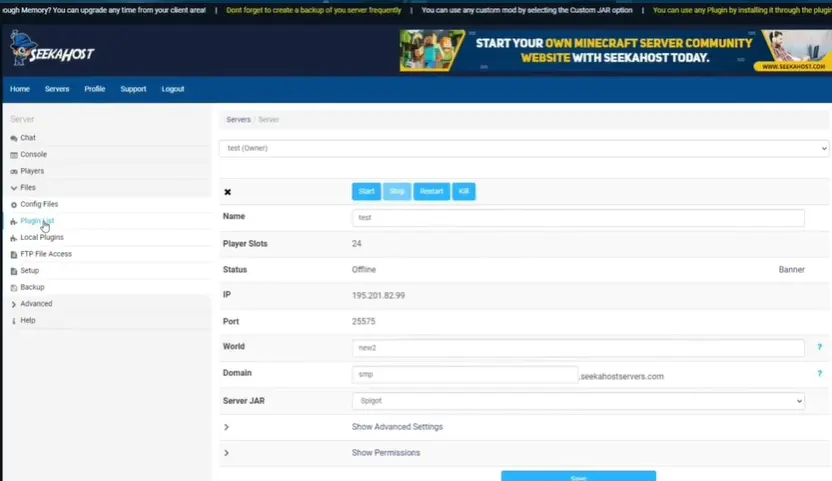Image resolution: width=832 pixels, height=481 pixels.
Task: Click the Server breadcrumb text
Action: tap(268, 119)
